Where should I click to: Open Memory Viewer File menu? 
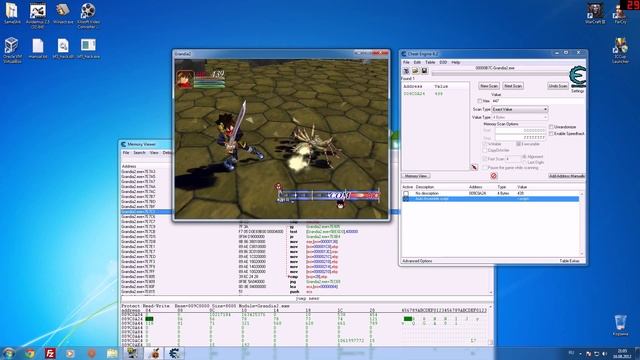click(x=126, y=153)
